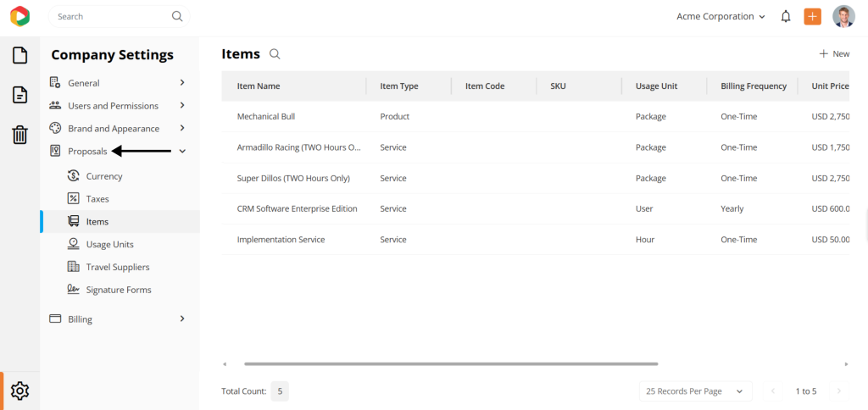Go to previous page arrow
Viewport: 868px width, 410px height.
[x=773, y=391]
